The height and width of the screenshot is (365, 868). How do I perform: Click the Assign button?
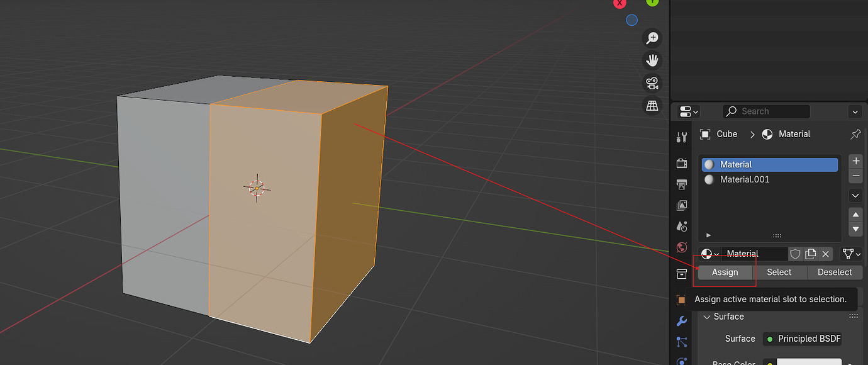pyautogui.click(x=724, y=272)
